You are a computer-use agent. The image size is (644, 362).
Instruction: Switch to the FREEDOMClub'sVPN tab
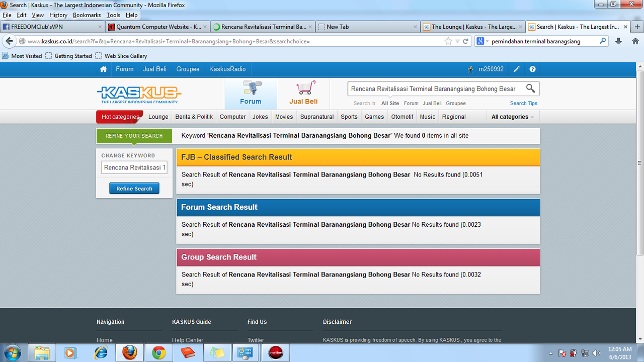(x=52, y=27)
